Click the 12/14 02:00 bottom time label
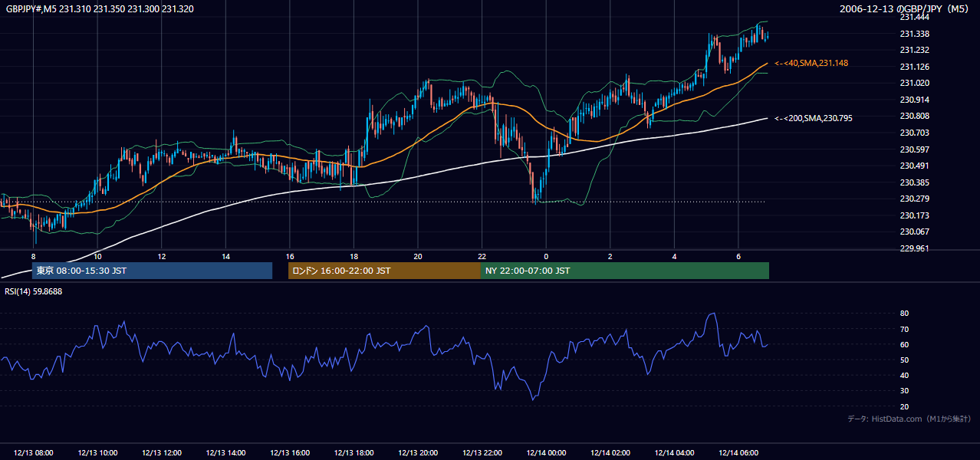 (610, 453)
